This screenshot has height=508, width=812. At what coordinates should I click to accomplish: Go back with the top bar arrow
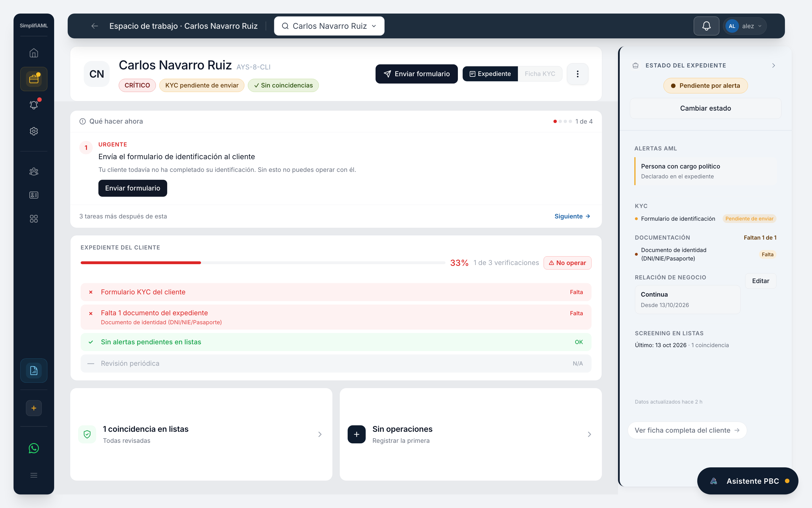95,26
